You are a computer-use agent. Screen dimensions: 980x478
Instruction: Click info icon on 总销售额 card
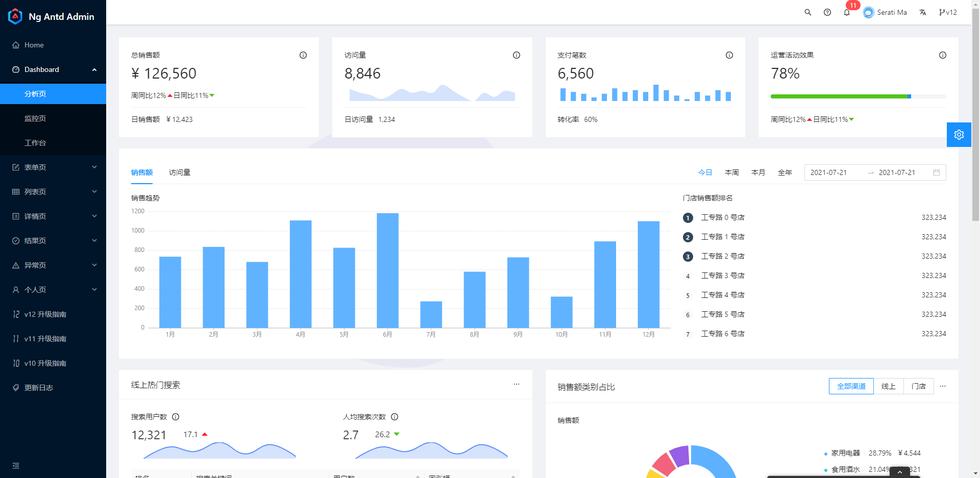(303, 55)
